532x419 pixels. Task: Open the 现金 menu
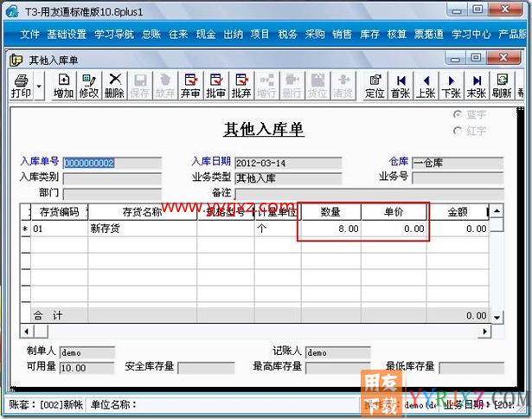[x=206, y=34]
